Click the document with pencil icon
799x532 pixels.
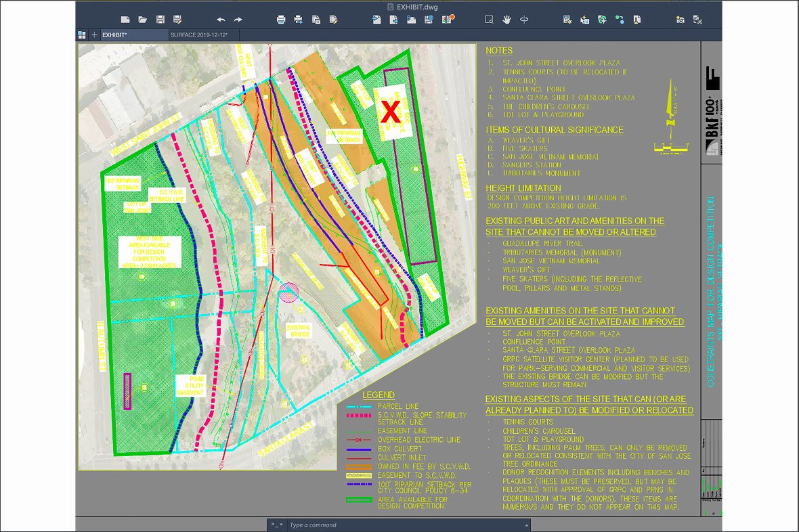click(333, 20)
